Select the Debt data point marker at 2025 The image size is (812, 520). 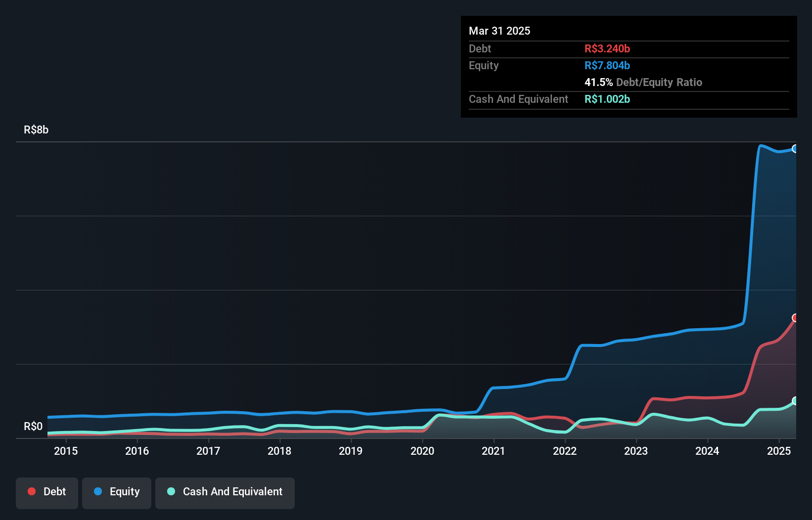pos(795,318)
